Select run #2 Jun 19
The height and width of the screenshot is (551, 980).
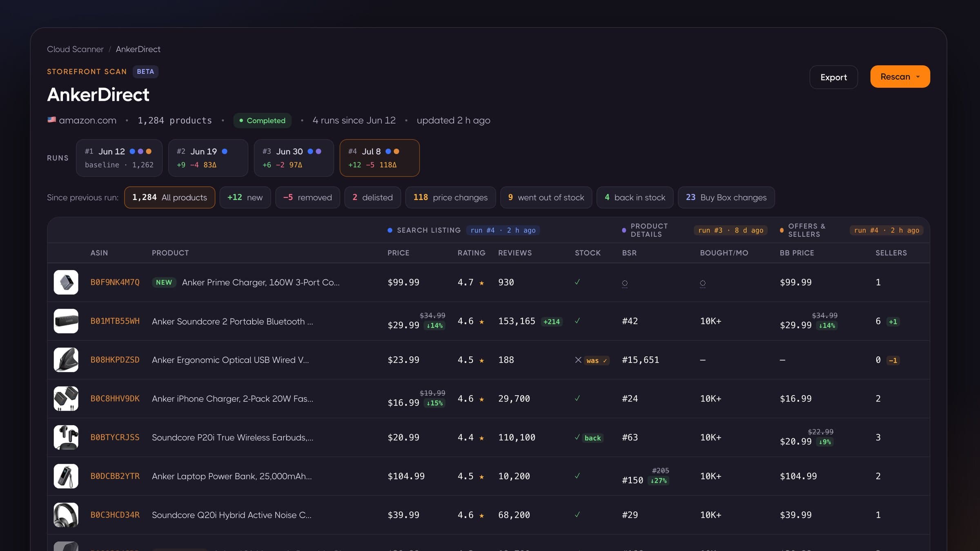click(x=208, y=158)
